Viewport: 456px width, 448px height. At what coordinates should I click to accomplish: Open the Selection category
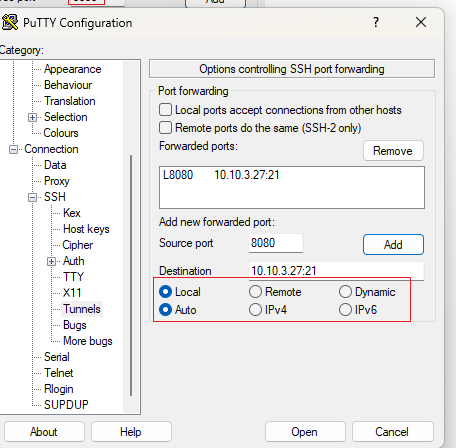(66, 117)
